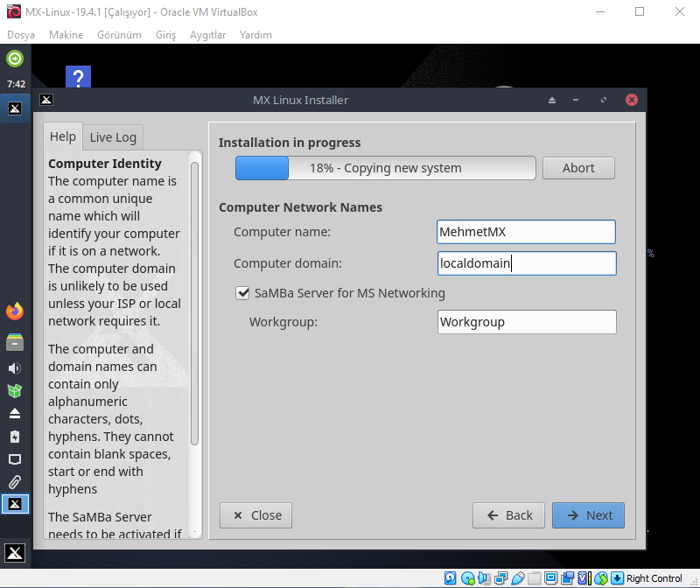Open the clipboard paperclip icon
This screenshot has height=588, width=700.
click(15, 482)
